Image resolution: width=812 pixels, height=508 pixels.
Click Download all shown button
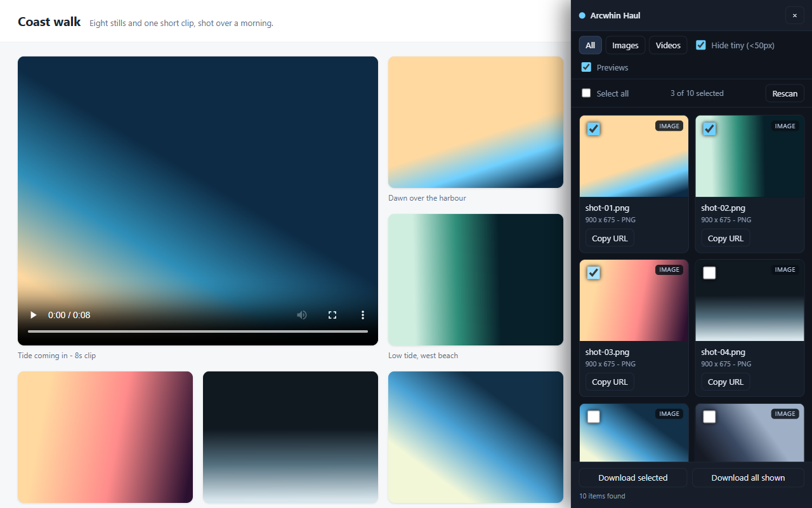point(748,478)
